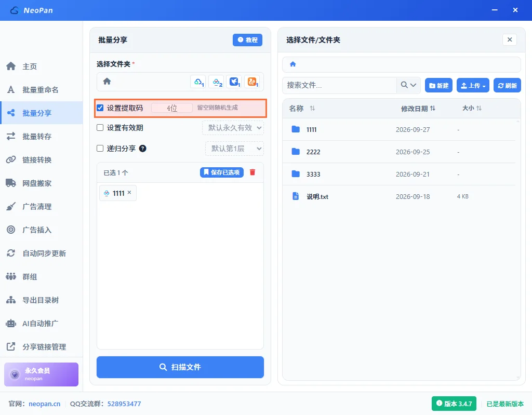
Task: Click the 搜索文件 search field
Action: 340,85
